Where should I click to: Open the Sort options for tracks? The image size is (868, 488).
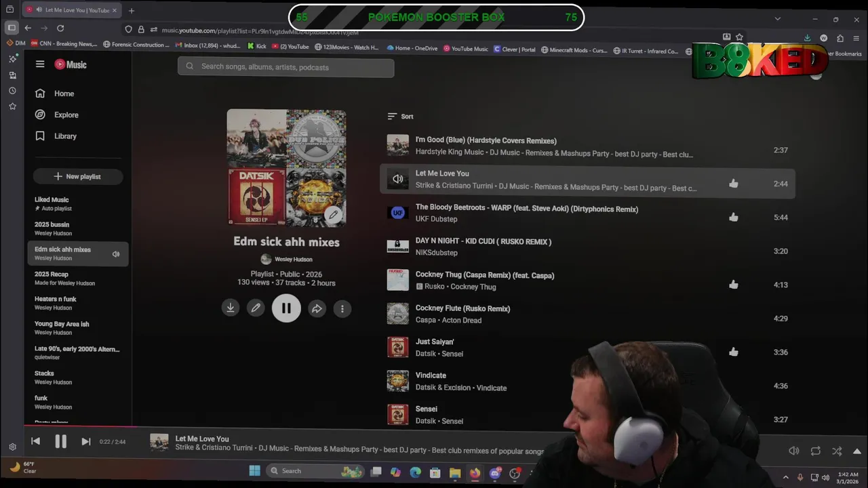coord(400,117)
